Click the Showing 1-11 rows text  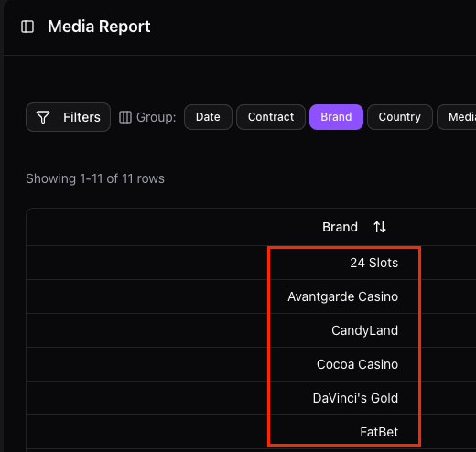pyautogui.click(x=95, y=178)
